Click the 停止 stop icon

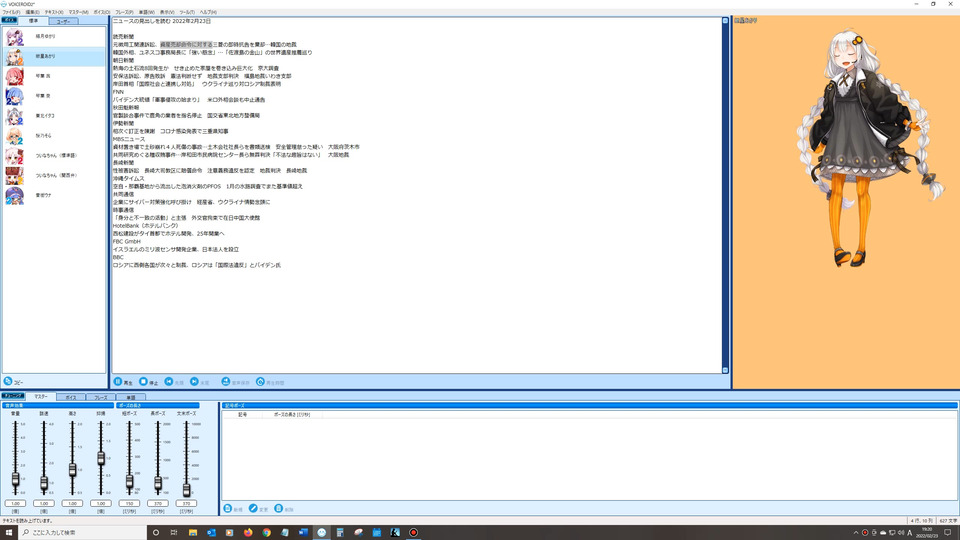(x=143, y=381)
